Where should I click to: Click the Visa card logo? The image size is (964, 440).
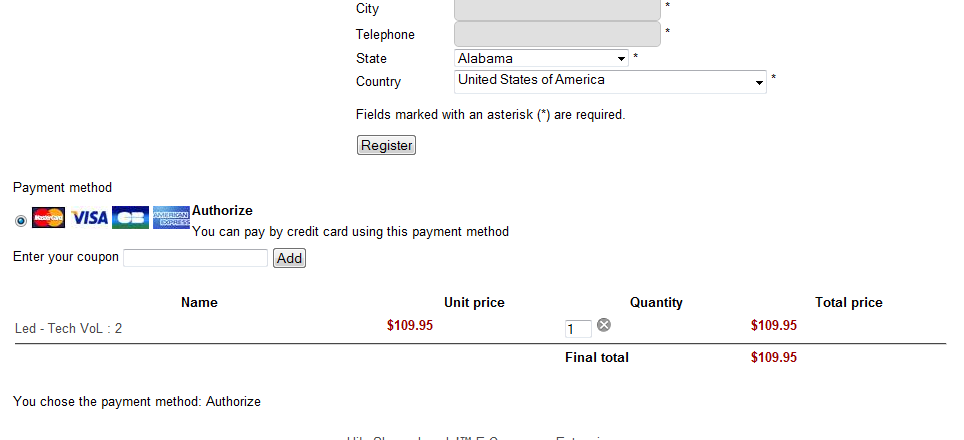coord(90,218)
